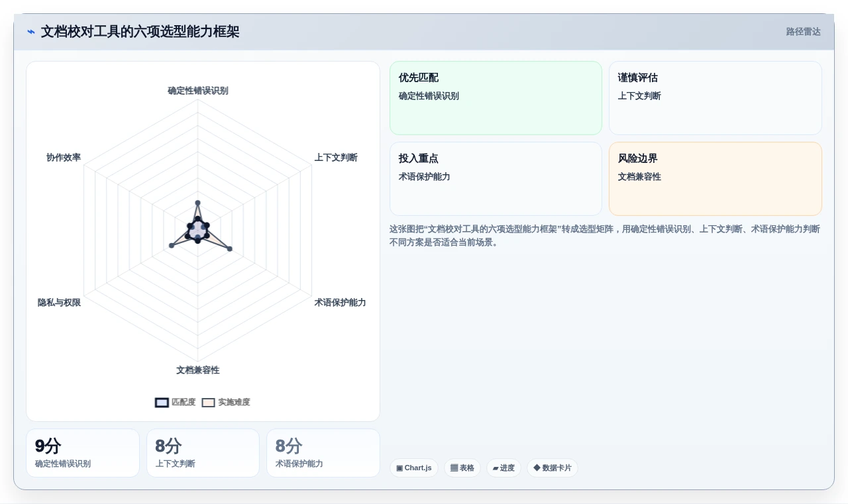Click the radar data point toward 术语保护能力

pyautogui.click(x=229, y=248)
